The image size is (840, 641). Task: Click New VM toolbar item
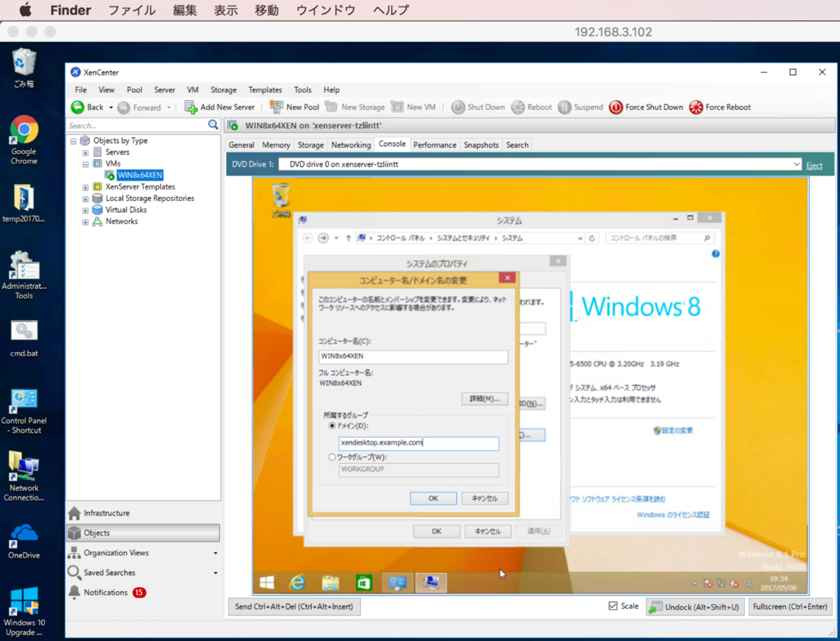point(413,108)
